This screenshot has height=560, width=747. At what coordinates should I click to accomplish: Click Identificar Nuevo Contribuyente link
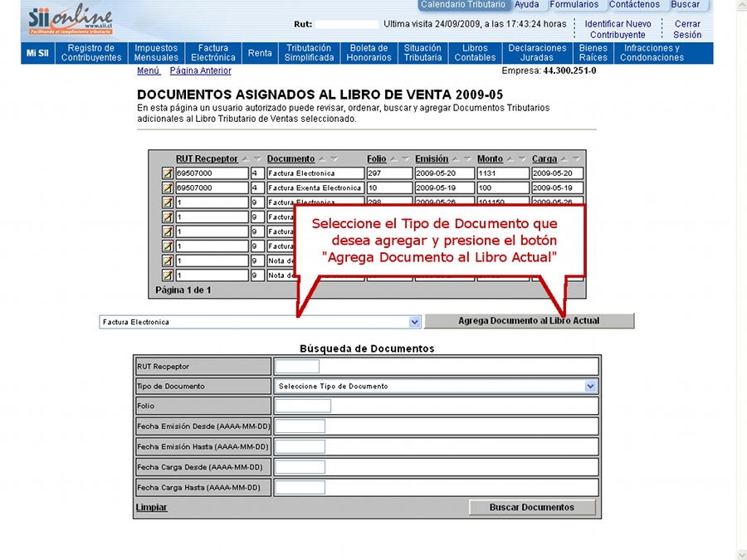click(x=618, y=29)
